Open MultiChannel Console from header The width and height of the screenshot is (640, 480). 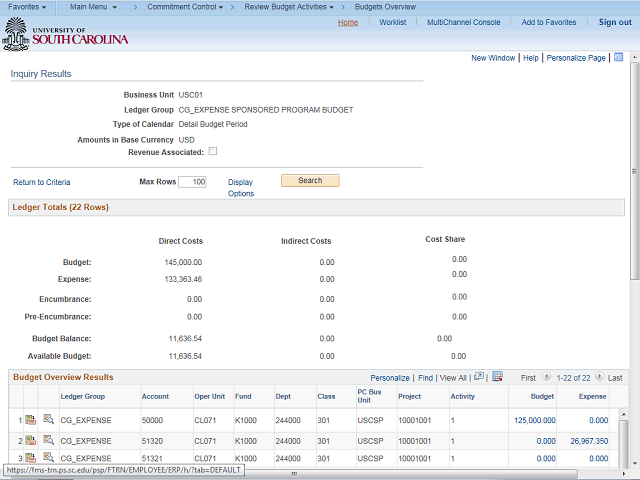point(463,22)
